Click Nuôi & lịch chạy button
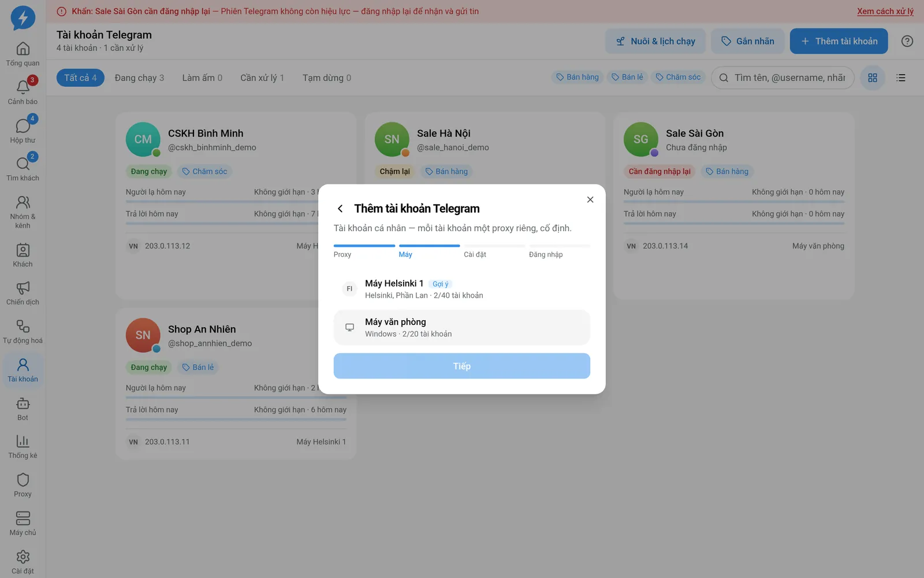924x578 pixels. [x=655, y=41]
